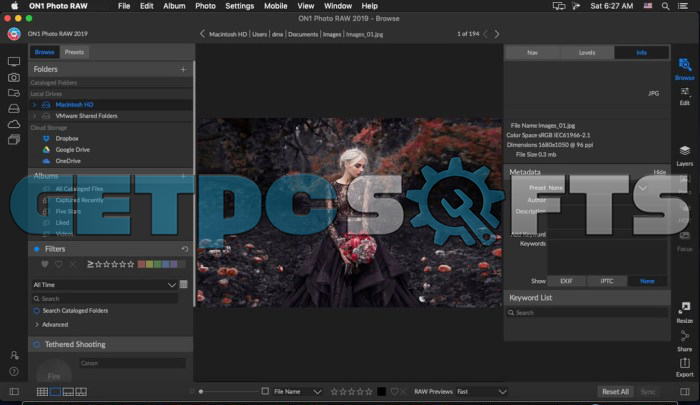Click the Sync button
The width and height of the screenshot is (700, 405).
648,392
